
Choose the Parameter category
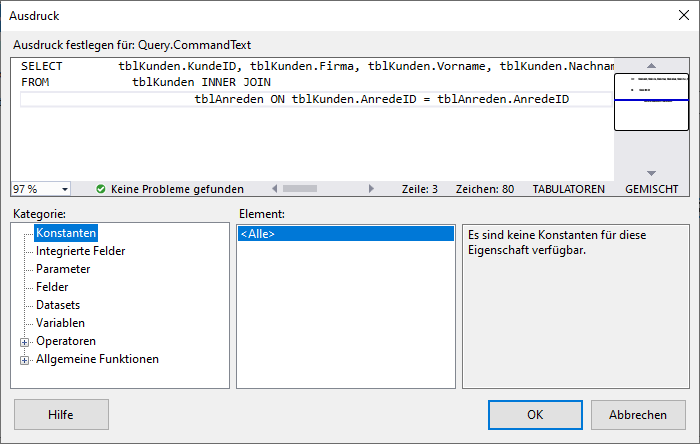pyautogui.click(x=63, y=269)
